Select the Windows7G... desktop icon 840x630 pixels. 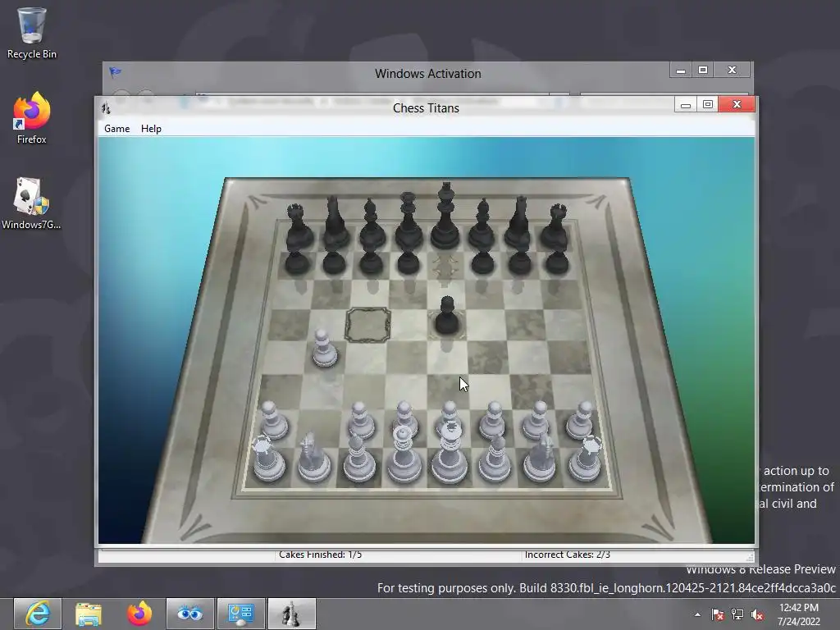point(32,203)
